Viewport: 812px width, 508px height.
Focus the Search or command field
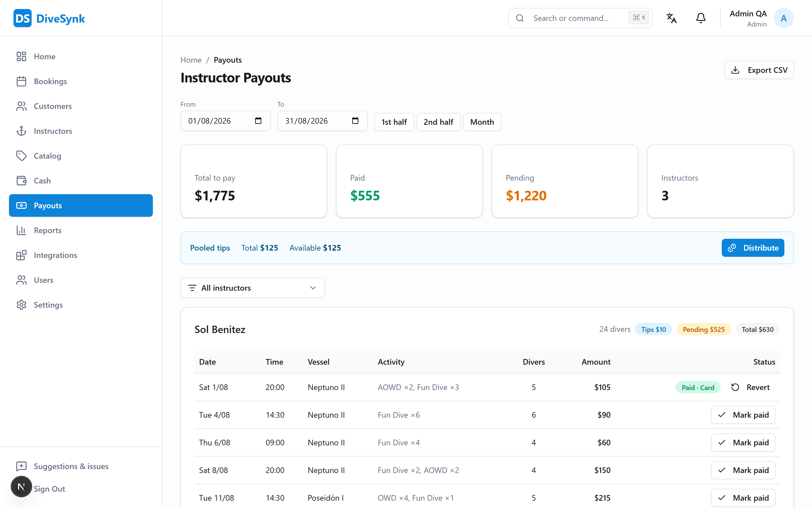click(x=580, y=18)
